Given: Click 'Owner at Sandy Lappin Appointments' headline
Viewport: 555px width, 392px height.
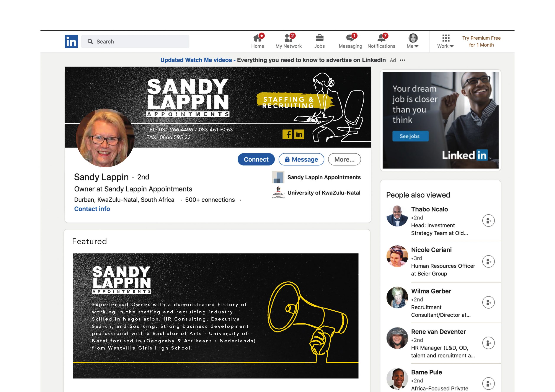Looking at the screenshot, I should pos(133,189).
